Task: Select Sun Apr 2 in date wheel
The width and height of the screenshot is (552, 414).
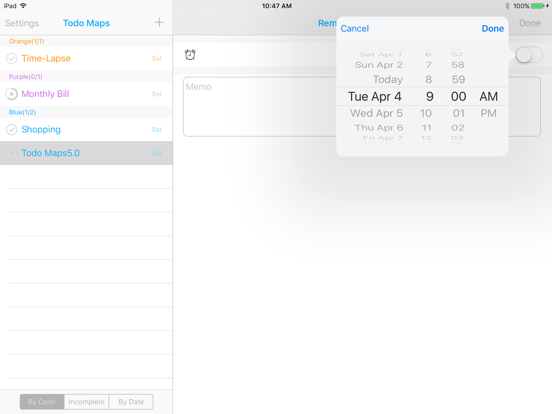Action: [x=378, y=65]
